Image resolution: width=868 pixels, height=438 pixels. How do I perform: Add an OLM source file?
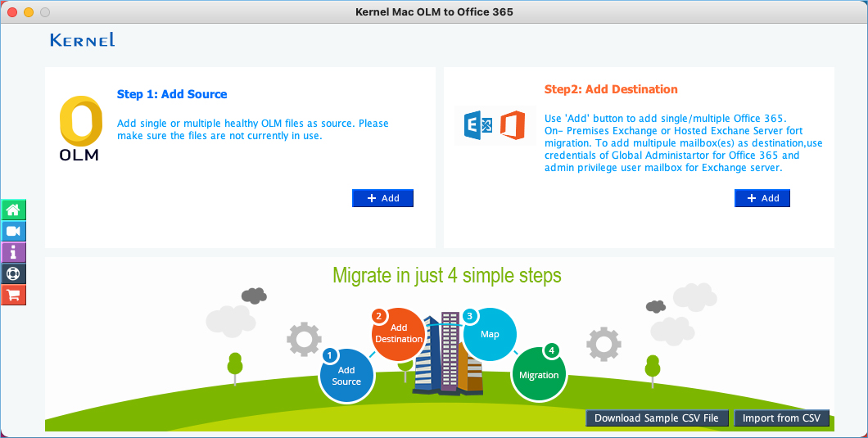(382, 198)
